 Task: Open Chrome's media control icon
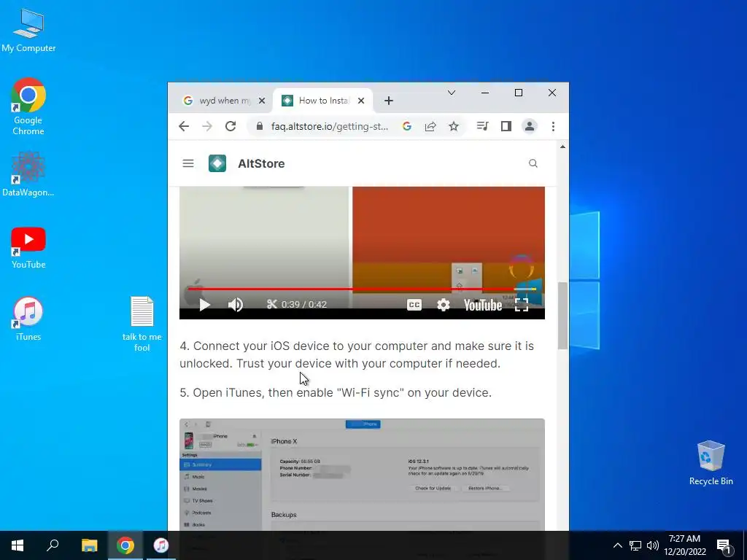pyautogui.click(x=483, y=126)
